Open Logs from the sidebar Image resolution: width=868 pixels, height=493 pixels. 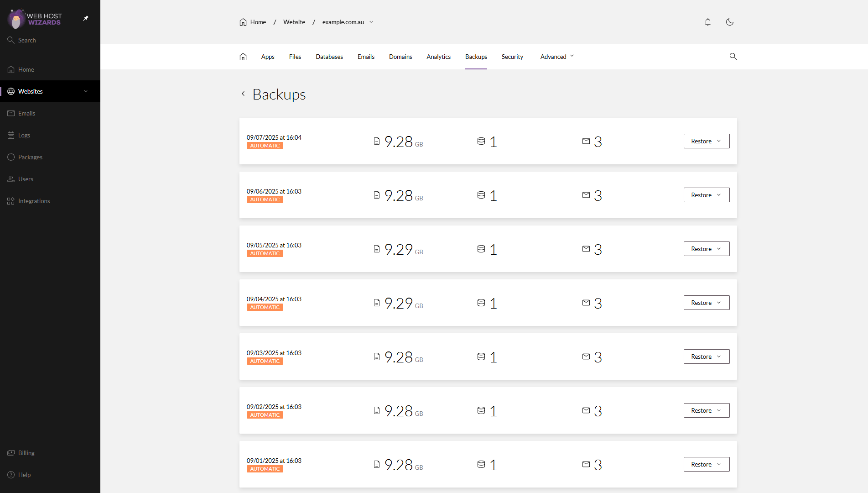[23, 135]
